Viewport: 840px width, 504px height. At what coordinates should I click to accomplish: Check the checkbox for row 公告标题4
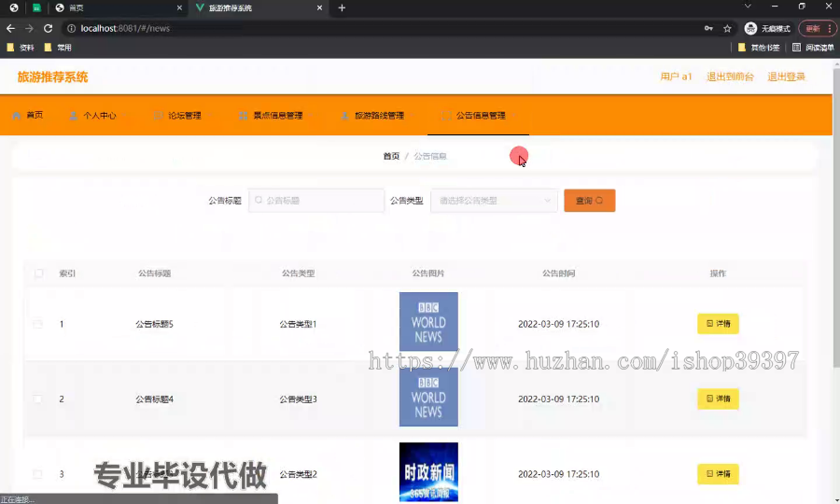(37, 399)
